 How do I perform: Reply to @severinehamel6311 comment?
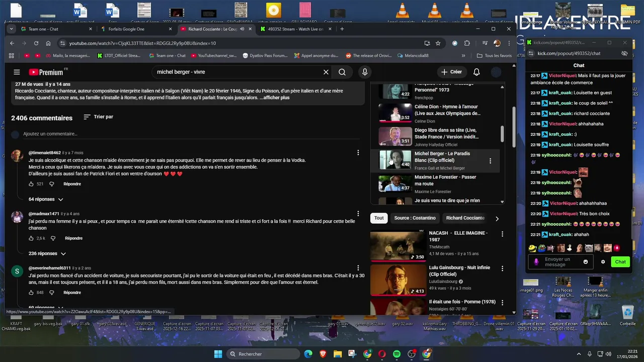(x=72, y=293)
